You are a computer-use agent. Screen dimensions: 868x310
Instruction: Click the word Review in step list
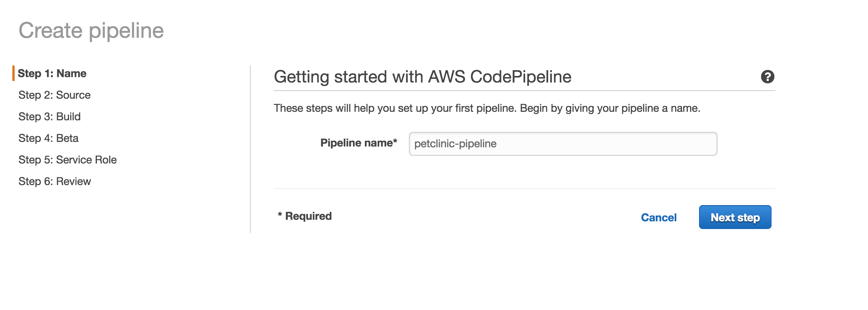click(73, 182)
